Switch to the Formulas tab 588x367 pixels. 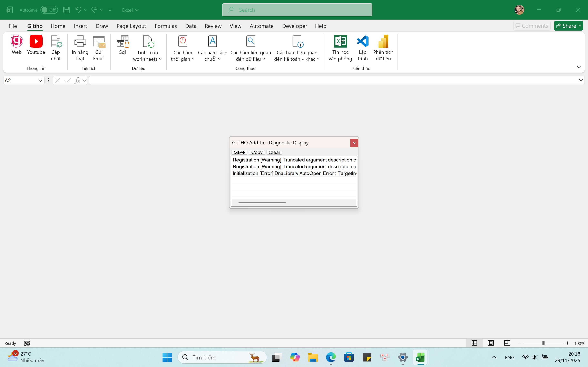coord(166,26)
